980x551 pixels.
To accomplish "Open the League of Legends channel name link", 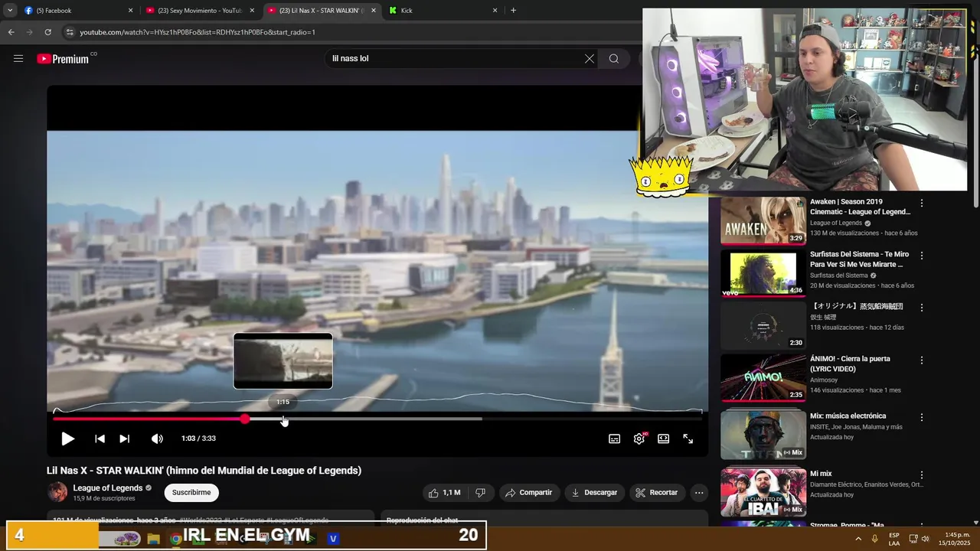I will [107, 488].
